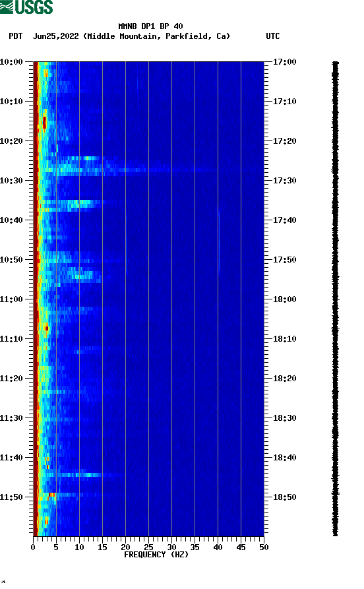The width and height of the screenshot is (364, 589).
Task: Click the 11:10 PDT time label
Action: 11,339
